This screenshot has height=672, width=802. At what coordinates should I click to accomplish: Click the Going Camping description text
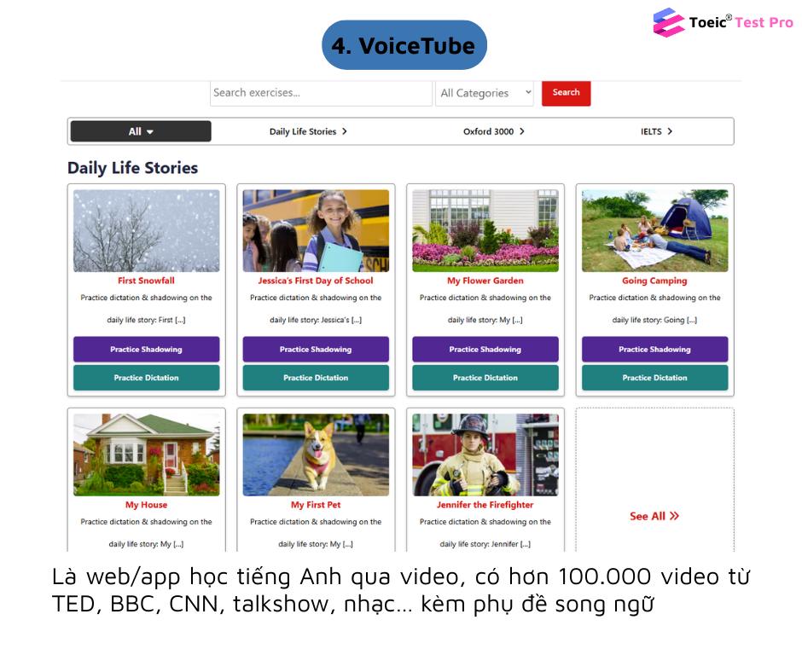(x=654, y=309)
